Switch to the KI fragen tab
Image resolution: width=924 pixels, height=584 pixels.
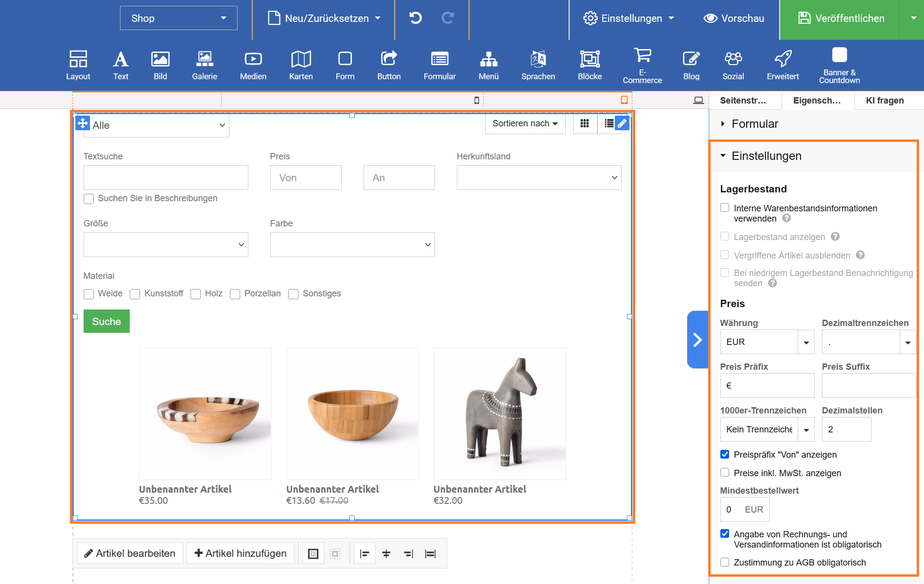[885, 101]
